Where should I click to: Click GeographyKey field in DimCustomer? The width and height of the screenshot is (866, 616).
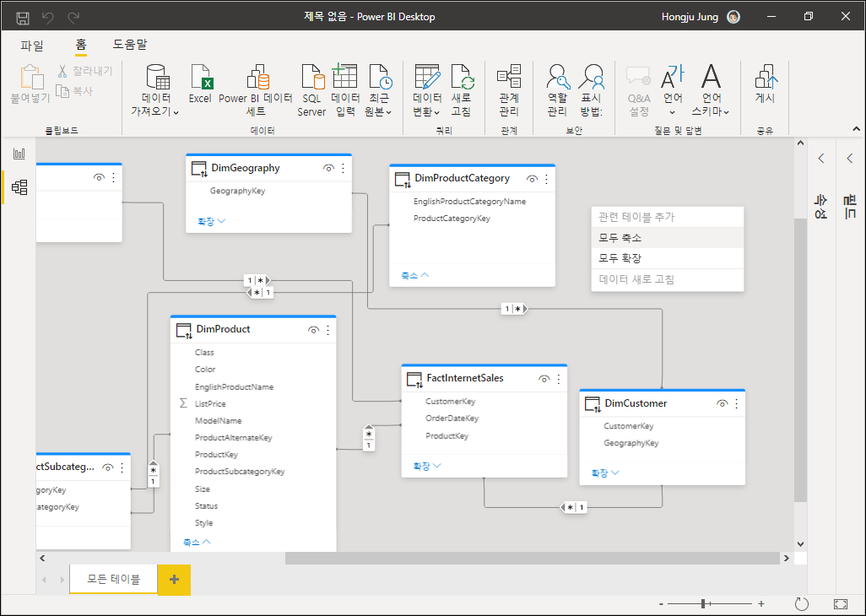tap(631, 443)
